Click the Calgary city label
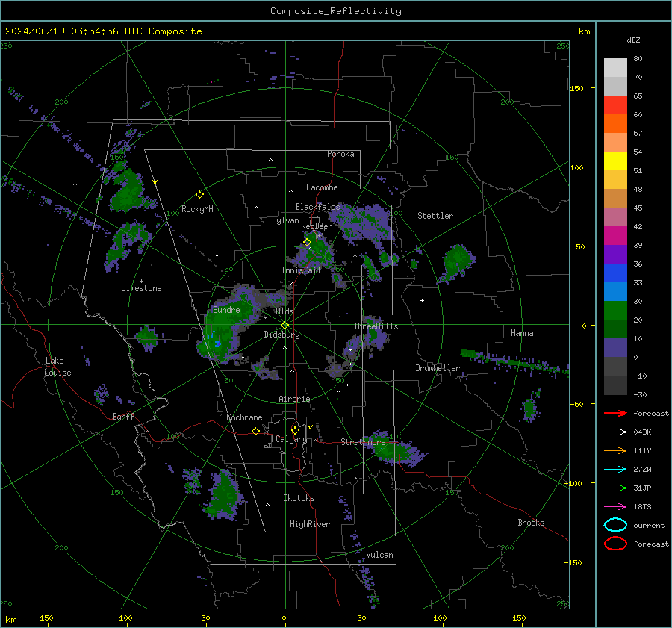 tap(291, 439)
